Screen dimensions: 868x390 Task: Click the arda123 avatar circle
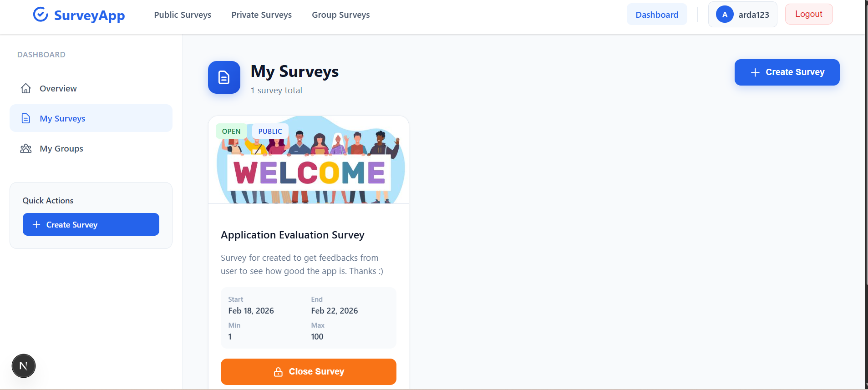point(725,15)
